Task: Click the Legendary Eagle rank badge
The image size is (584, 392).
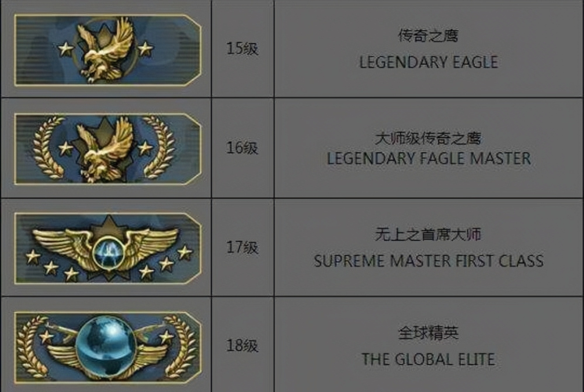Action: (x=107, y=50)
